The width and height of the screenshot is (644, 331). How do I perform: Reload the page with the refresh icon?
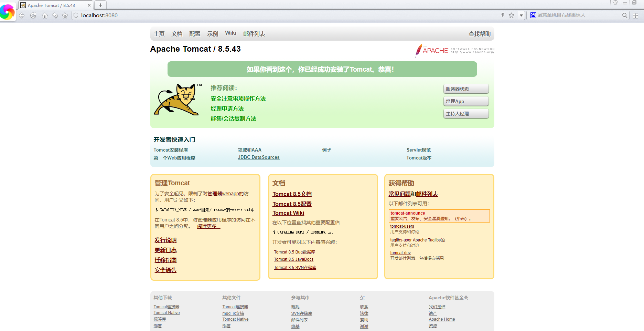pos(33,15)
